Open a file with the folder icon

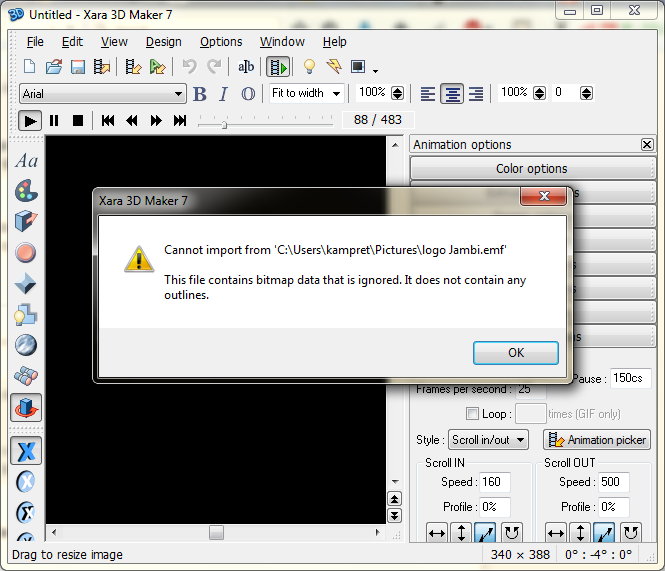pos(54,67)
